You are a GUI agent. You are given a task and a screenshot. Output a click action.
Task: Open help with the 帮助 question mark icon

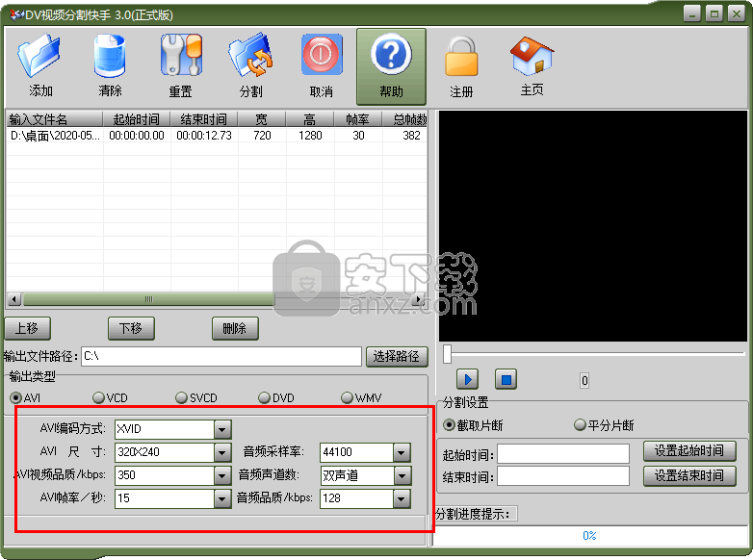[391, 53]
